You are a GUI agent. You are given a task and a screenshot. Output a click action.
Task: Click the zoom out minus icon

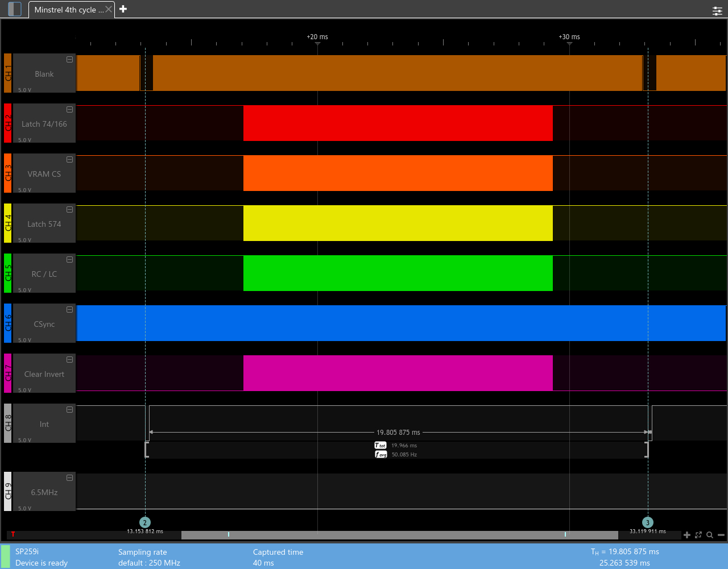(x=721, y=535)
